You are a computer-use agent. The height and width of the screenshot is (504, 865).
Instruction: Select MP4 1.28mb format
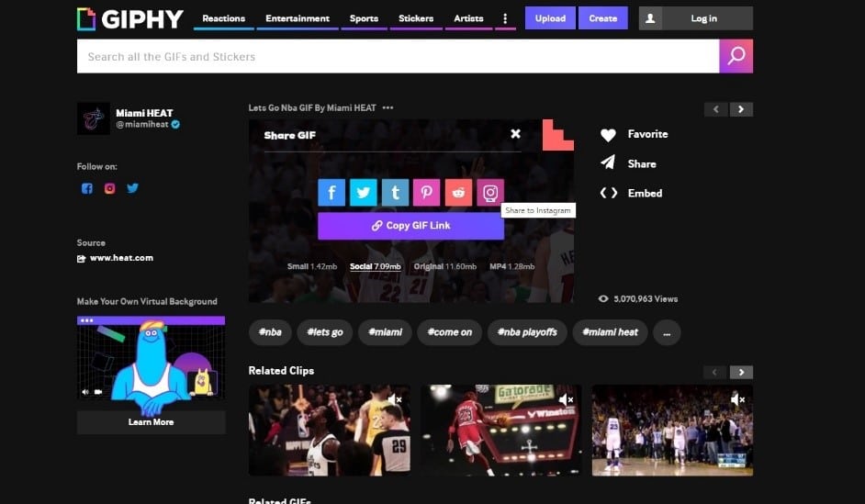512,266
